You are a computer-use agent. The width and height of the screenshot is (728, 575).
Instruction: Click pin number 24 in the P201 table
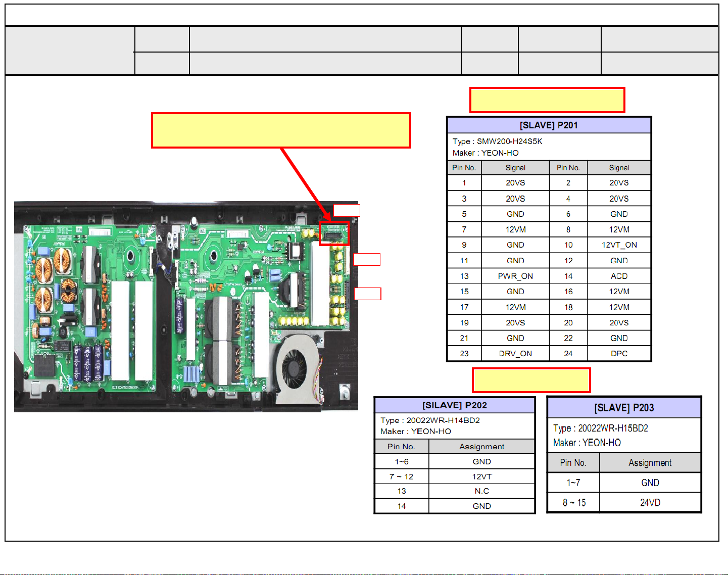(x=568, y=354)
